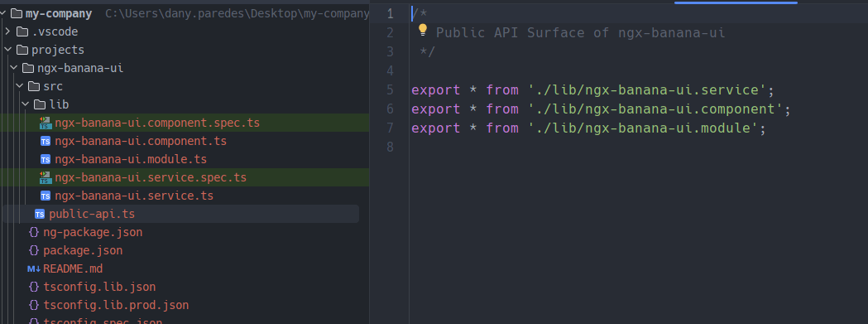Select the ngx-banana-ui folder name
Screen dimensions: 868x324
tap(80, 68)
